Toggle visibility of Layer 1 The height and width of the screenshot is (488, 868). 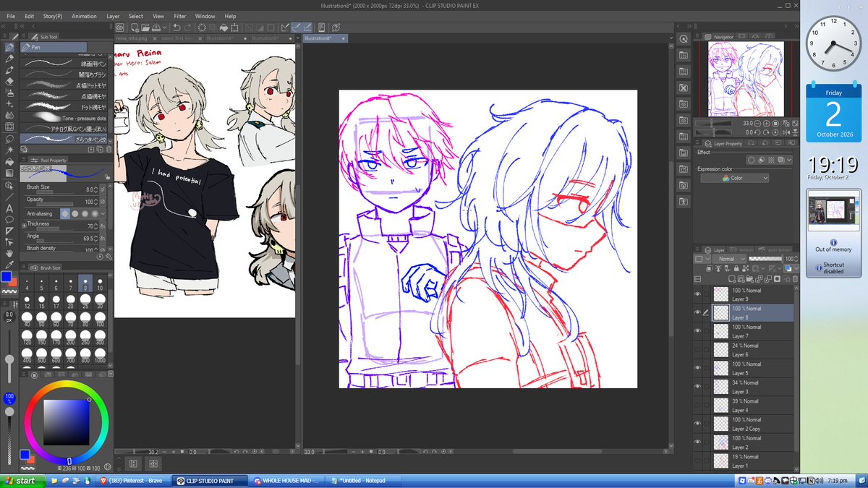[697, 461]
